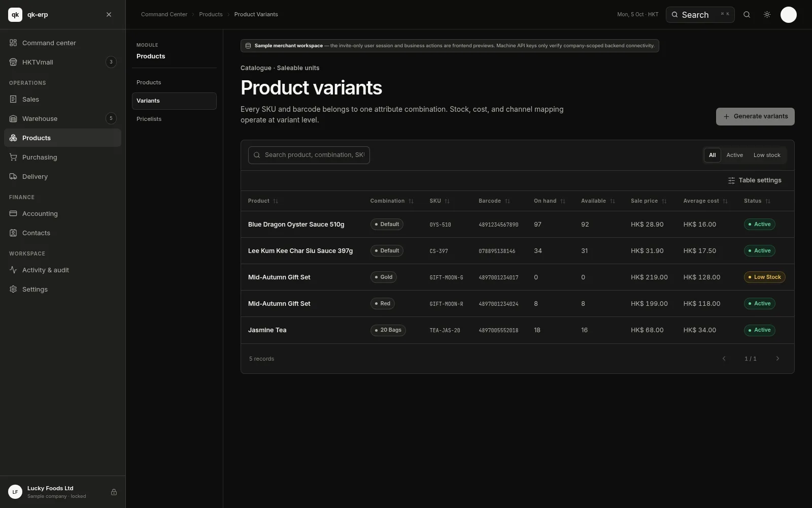This screenshot has width=812, height=508.
Task: Open Contacts in the sidebar
Action: (x=62, y=233)
